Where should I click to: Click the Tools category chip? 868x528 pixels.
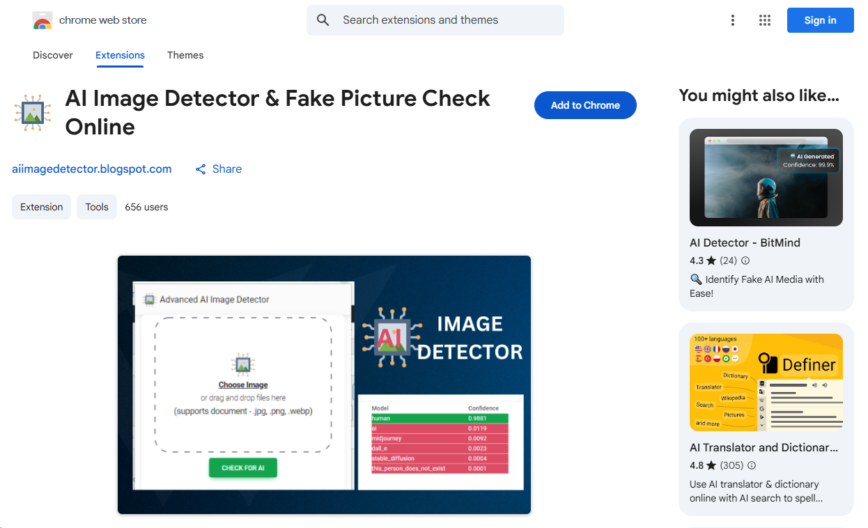tap(97, 207)
